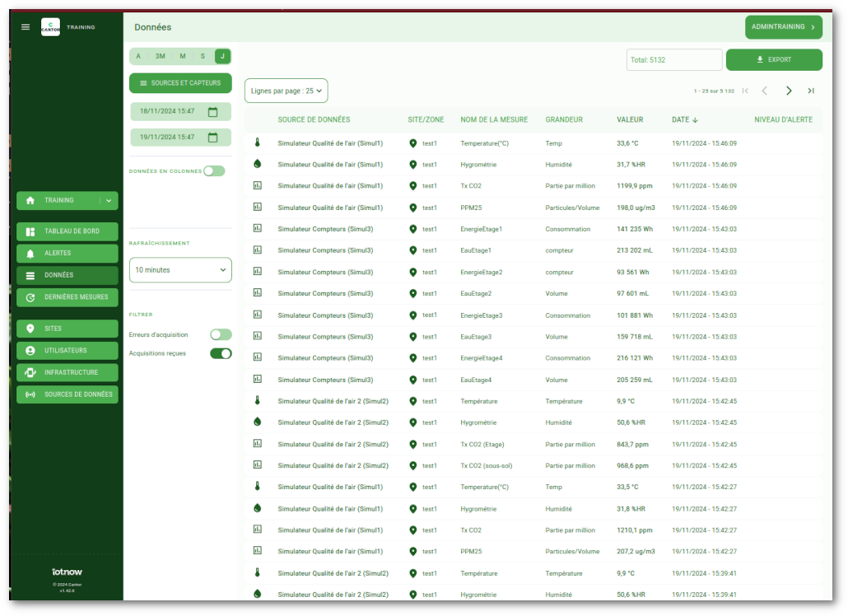Viewport: 848px width, 616px height.
Task: Open the 10 minutes refresh dropdown
Action: pos(180,270)
